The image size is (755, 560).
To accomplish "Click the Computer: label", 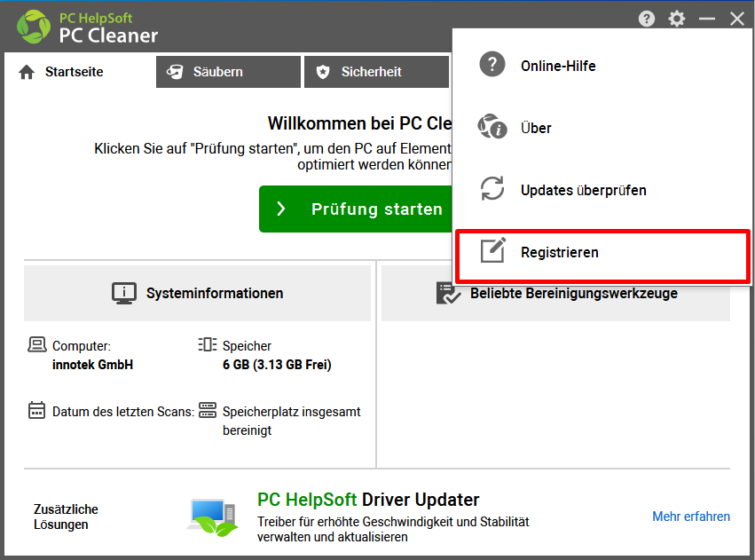I will (82, 346).
